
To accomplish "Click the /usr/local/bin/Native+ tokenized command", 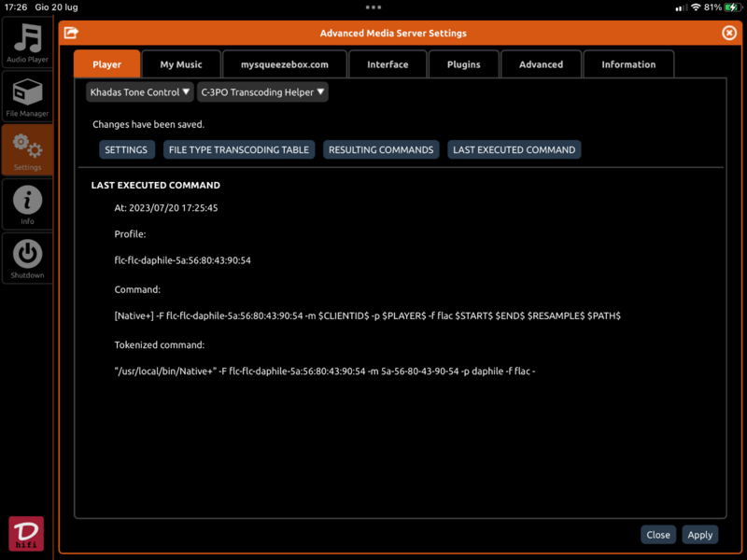I will (x=324, y=371).
